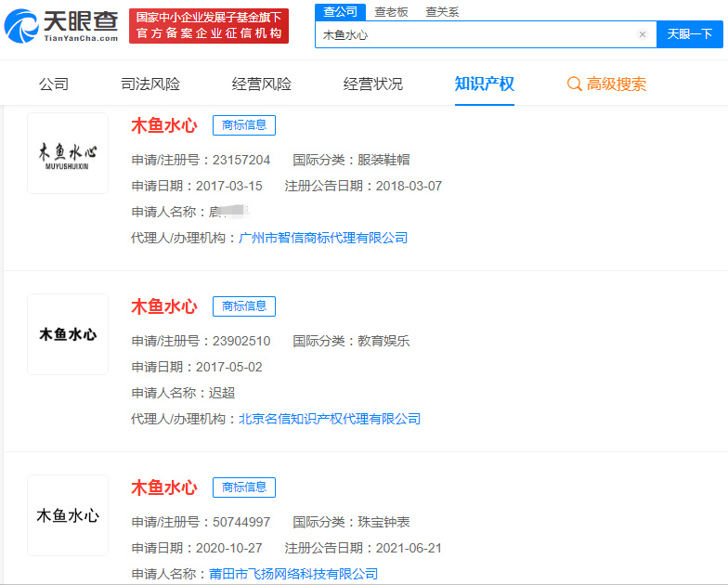The height and width of the screenshot is (585, 728).
Task: Click the magnifier icon beside 高级搜索
Action: pyautogui.click(x=574, y=84)
